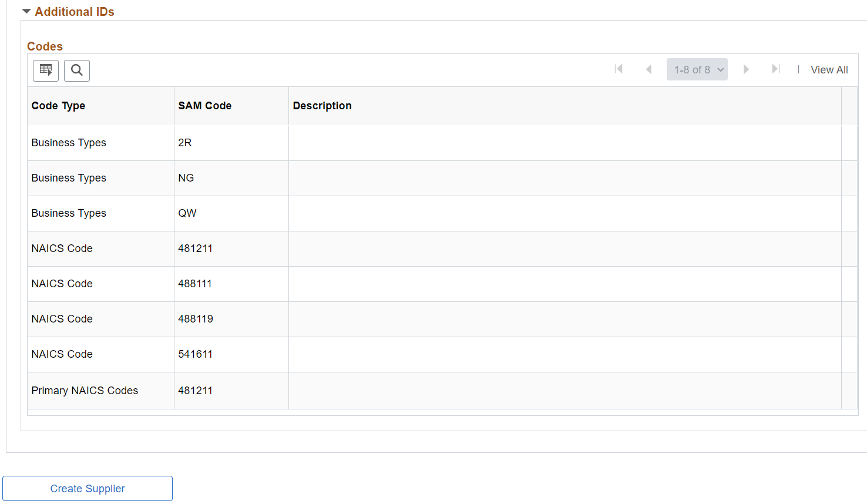Image resolution: width=867 pixels, height=504 pixels.
Task: Click the View All link
Action: [829, 70]
